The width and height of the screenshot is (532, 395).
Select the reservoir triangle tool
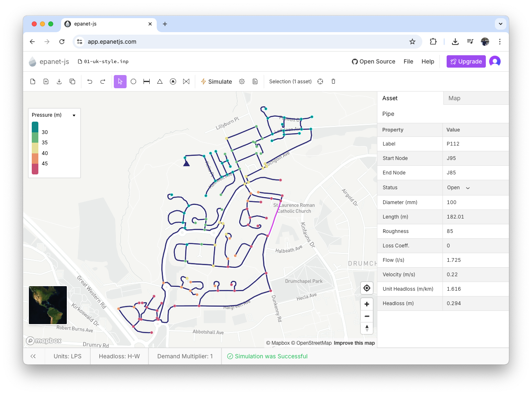coord(160,82)
